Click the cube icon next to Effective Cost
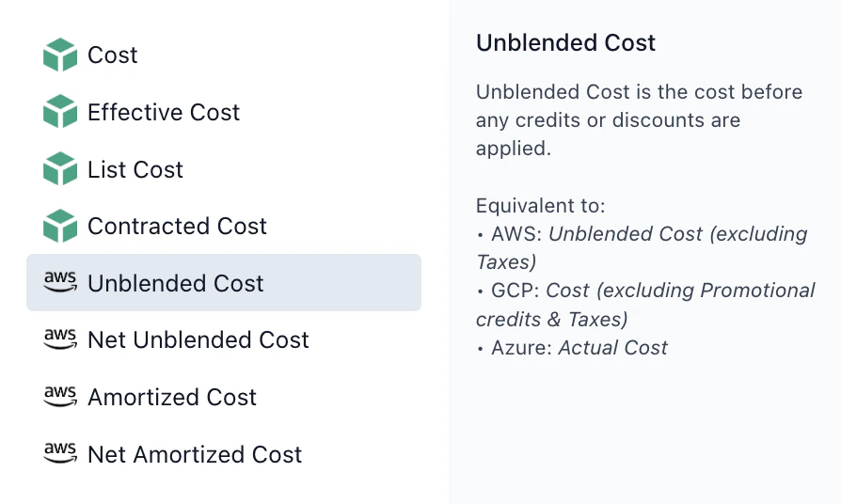Screen dimensions: 841x504 [x=60, y=113]
